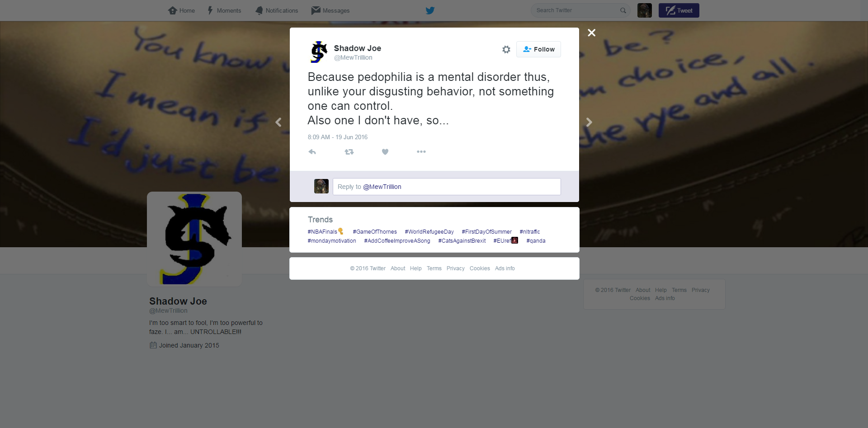Click About in the overlay footer

coord(398,268)
